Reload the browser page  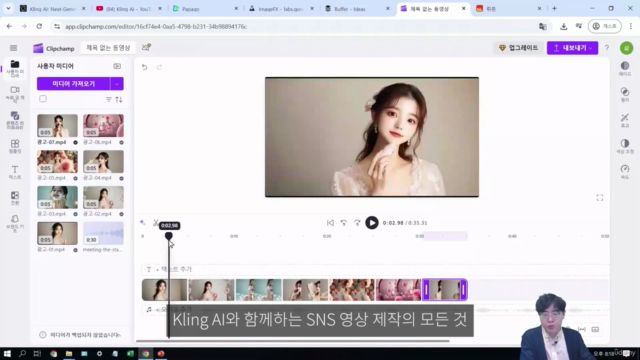[39, 27]
